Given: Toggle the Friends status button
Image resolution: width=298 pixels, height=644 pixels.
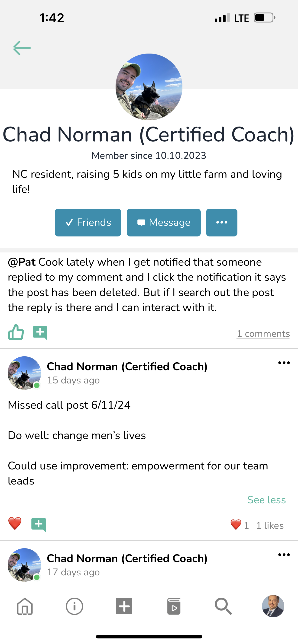Looking at the screenshot, I should [88, 223].
